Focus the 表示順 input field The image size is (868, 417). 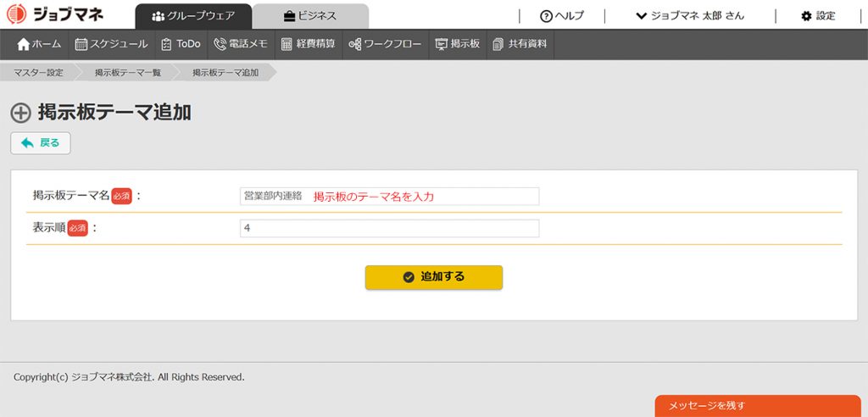389,229
